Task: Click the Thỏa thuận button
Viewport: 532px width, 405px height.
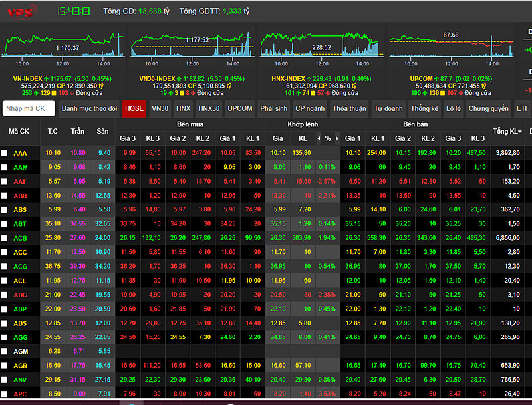Action: tap(349, 108)
